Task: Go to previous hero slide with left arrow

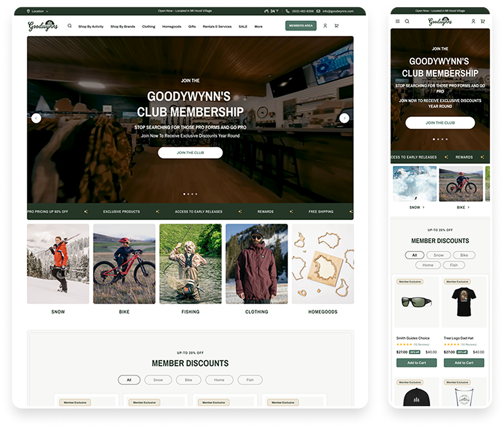Action: click(x=36, y=118)
